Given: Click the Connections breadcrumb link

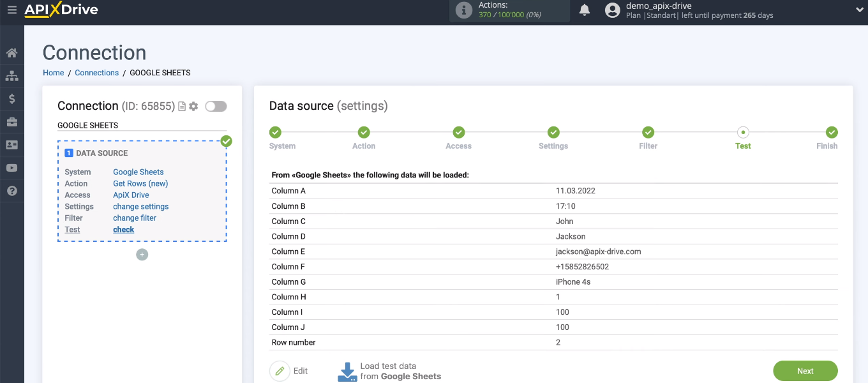Looking at the screenshot, I should pos(96,73).
